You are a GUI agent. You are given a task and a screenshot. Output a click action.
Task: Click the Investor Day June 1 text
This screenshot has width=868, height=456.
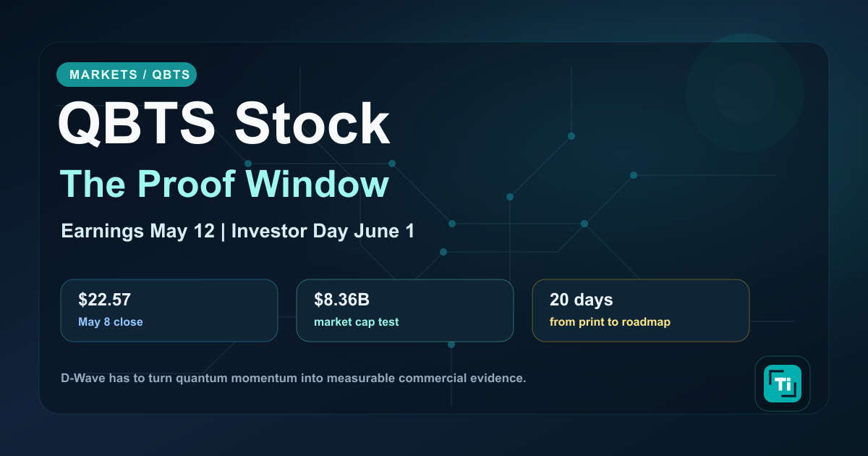[323, 232]
